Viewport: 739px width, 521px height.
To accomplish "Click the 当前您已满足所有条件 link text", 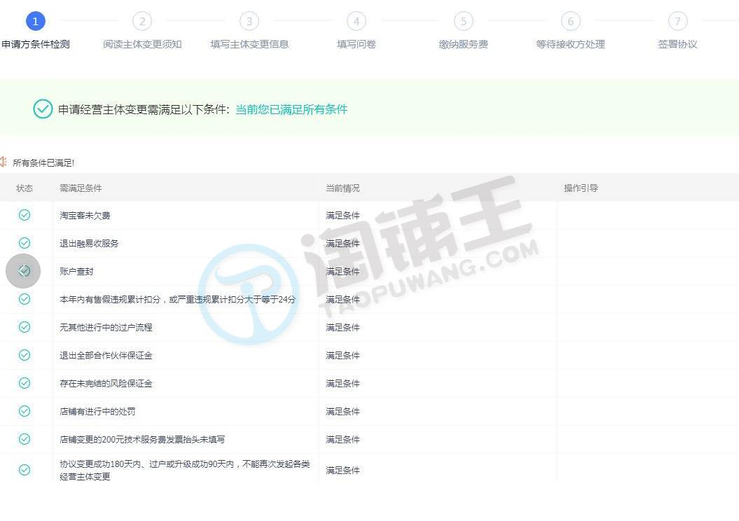I will pos(291,109).
